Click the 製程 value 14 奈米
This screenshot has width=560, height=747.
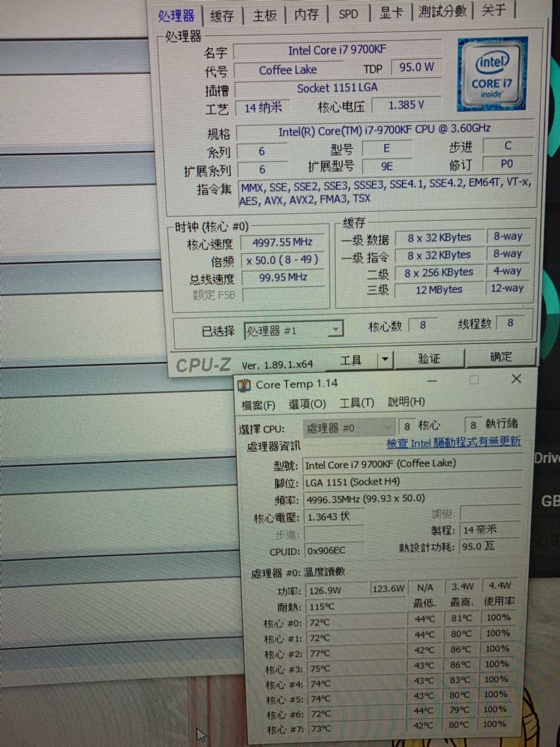(x=490, y=529)
